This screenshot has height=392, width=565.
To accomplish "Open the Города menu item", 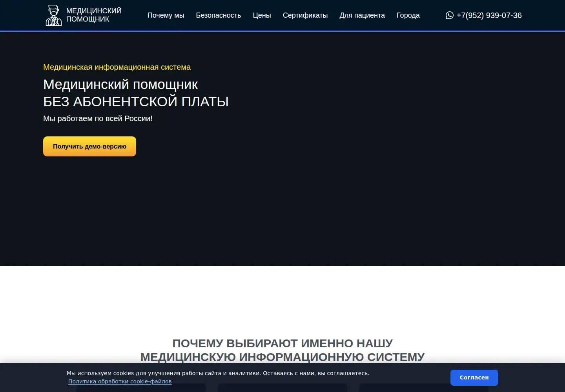I will click(x=408, y=15).
